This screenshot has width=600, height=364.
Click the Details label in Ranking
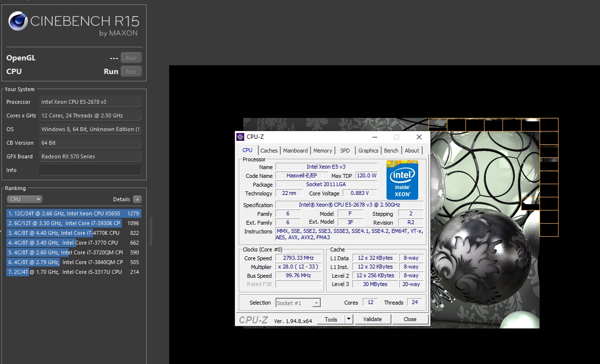click(x=121, y=199)
